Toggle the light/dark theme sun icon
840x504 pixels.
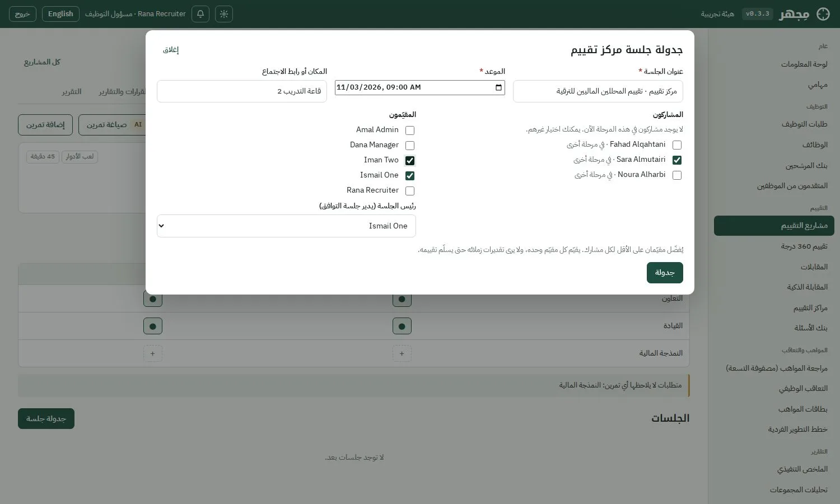pos(224,14)
